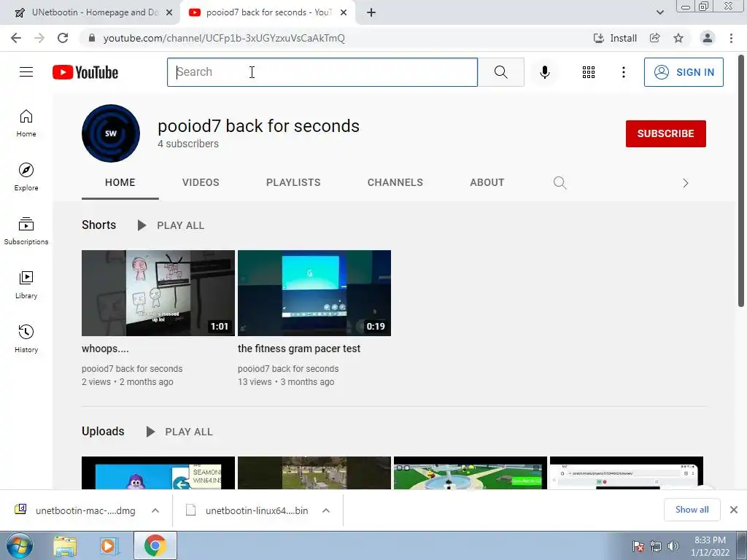Launch Windows Media Player from taskbar

(x=109, y=545)
